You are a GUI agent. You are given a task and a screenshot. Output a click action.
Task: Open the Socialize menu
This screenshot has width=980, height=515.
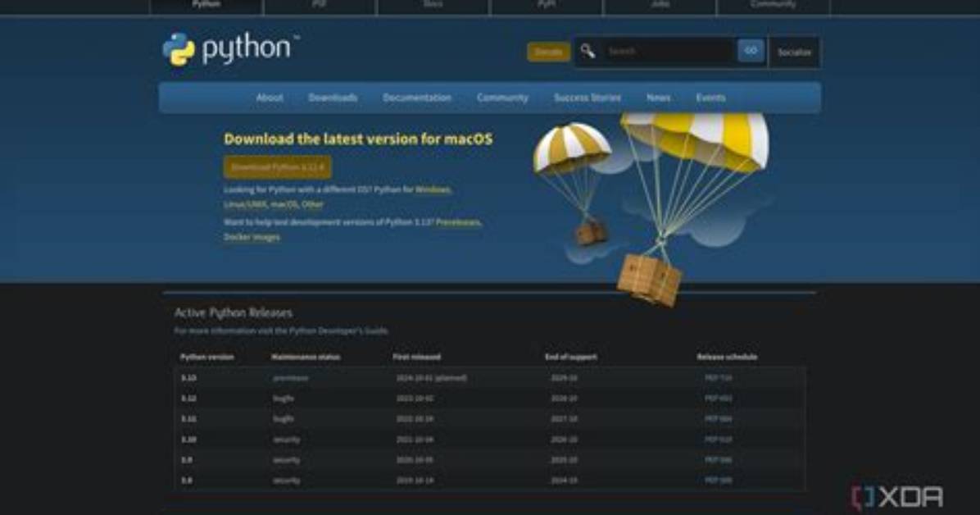coord(794,52)
